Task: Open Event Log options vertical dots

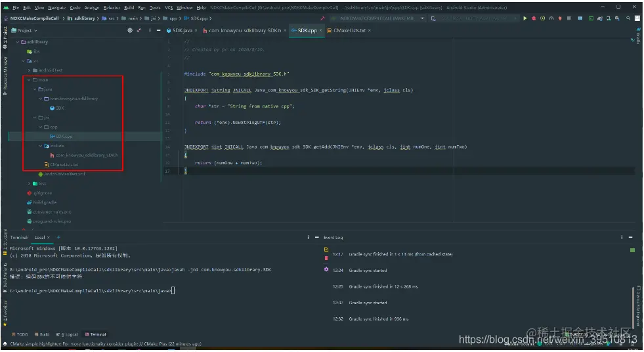Action: click(622, 238)
